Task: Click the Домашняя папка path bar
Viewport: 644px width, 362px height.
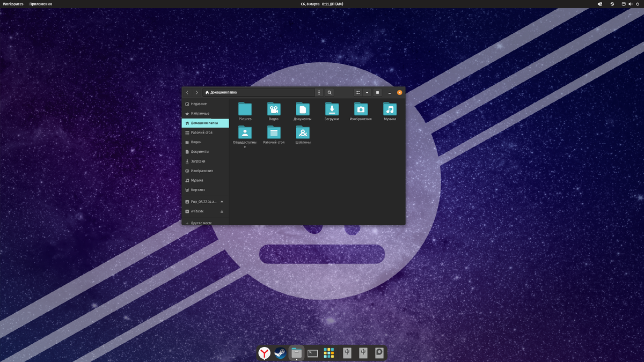Action: click(258, 92)
